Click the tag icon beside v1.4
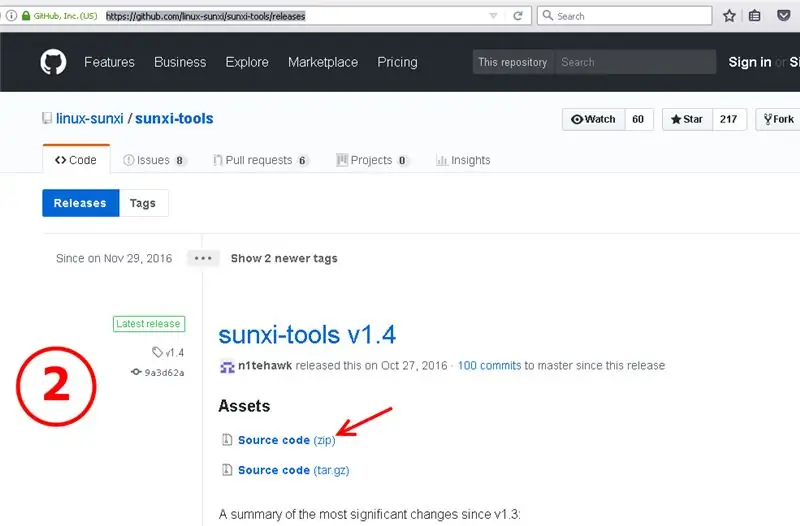This screenshot has height=526, width=800. (x=158, y=352)
